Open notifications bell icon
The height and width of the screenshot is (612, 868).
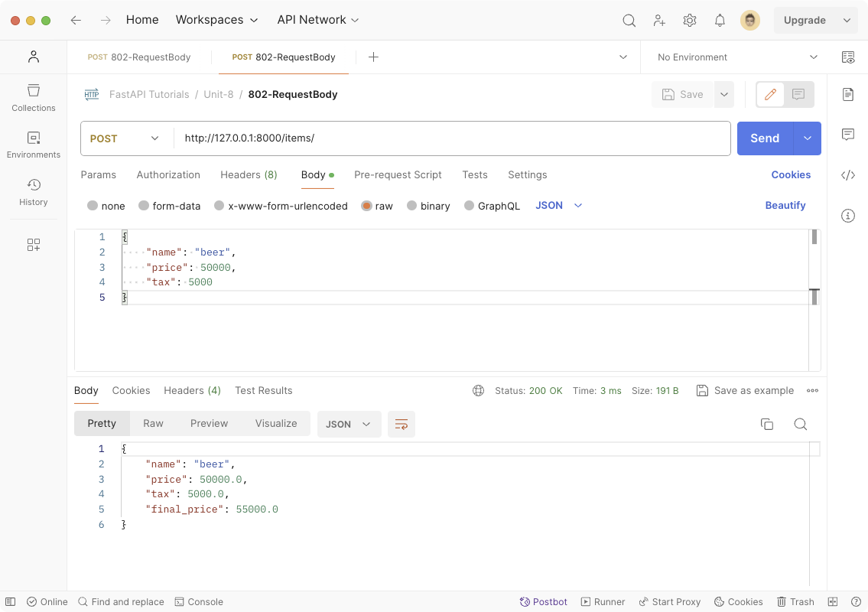click(x=720, y=21)
